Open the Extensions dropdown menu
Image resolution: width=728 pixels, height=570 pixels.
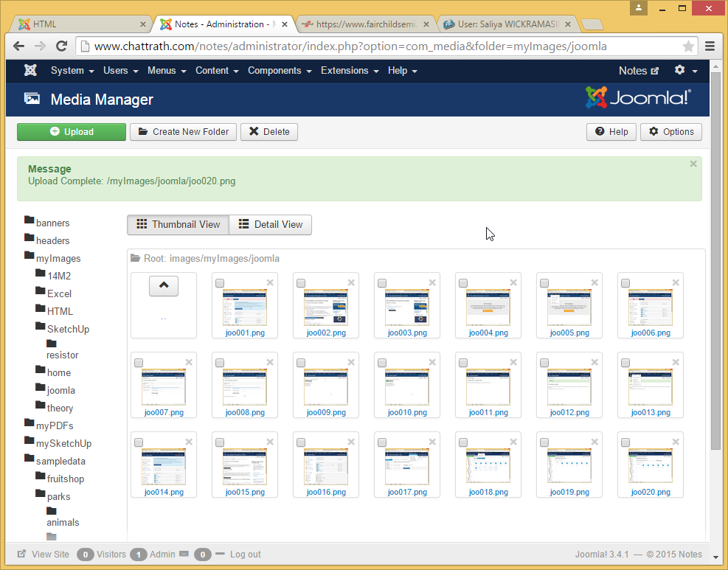pos(349,71)
